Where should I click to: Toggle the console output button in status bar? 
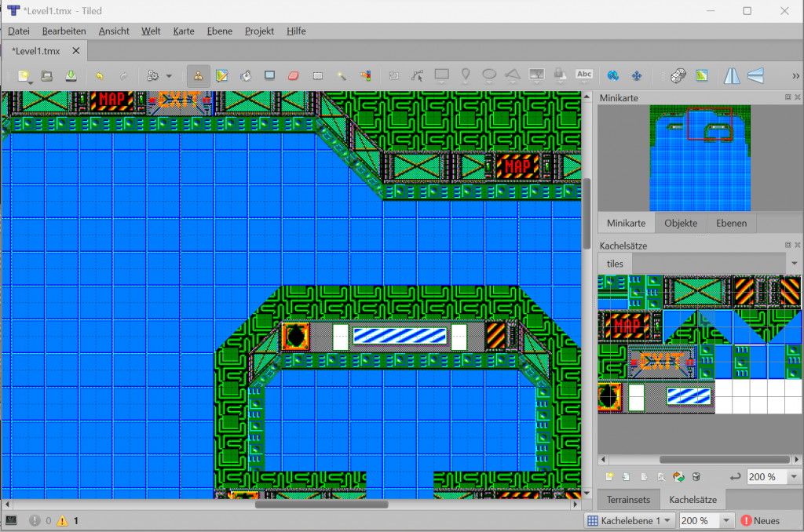click(x=11, y=520)
